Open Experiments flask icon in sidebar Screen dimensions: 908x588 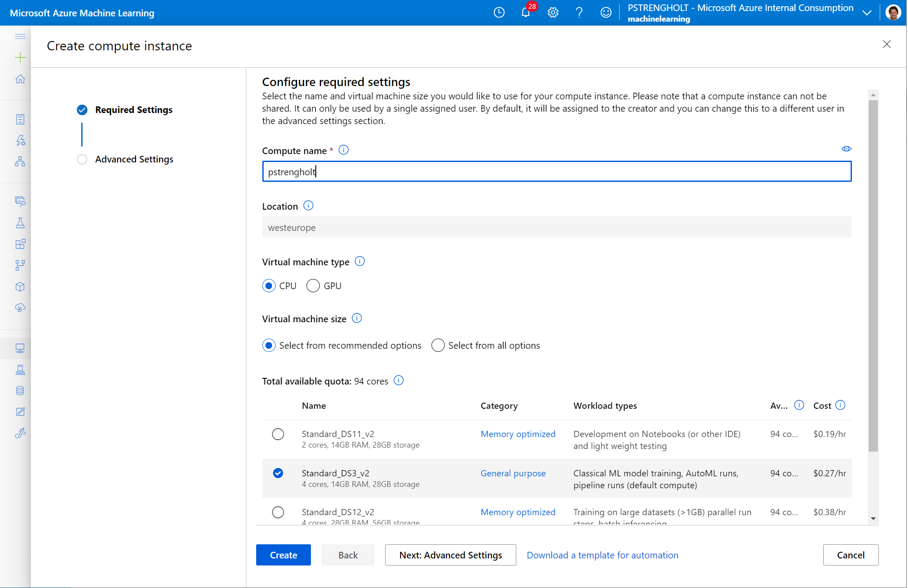click(20, 222)
